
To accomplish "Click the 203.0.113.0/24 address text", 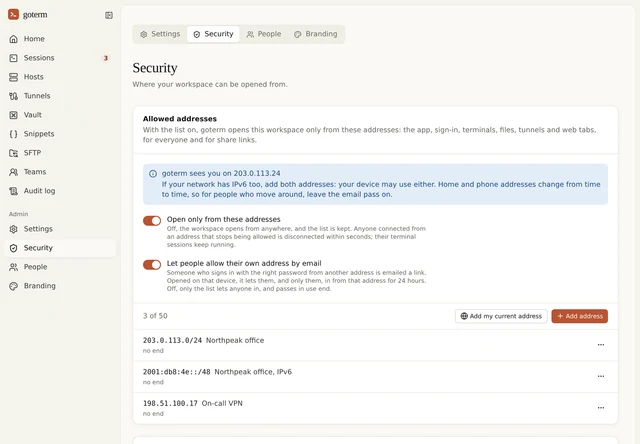I will pyautogui.click(x=172, y=340).
